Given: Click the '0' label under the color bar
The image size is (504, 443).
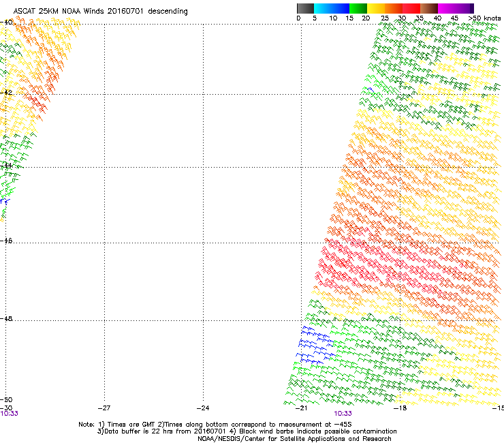Looking at the screenshot, I should (x=298, y=18).
